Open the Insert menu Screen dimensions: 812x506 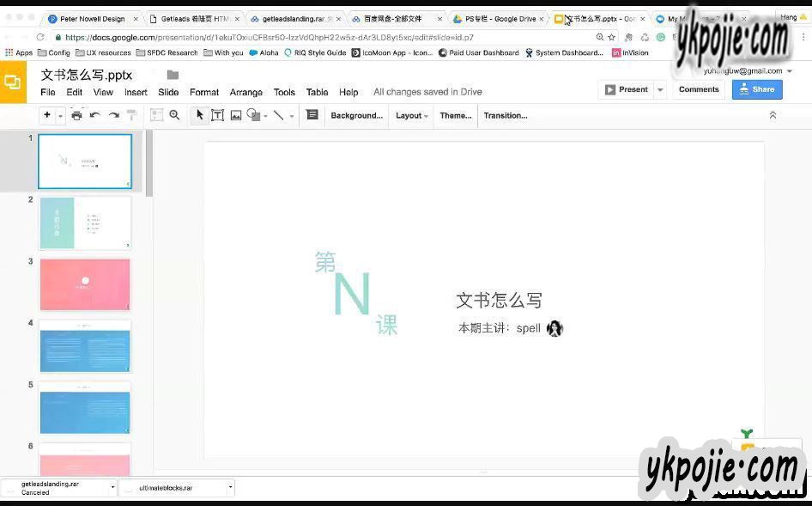tap(136, 92)
